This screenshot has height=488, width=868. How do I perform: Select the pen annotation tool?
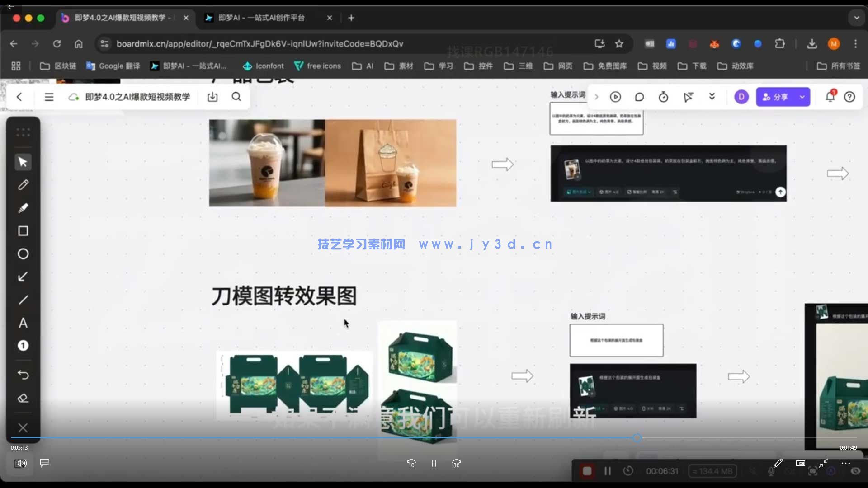[x=23, y=185]
